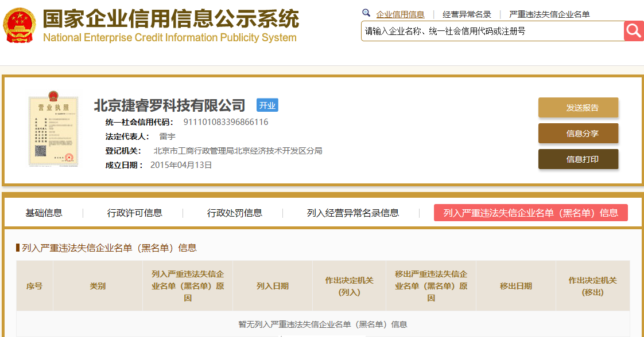Click the 移出严重违法失信企业名单（黑名单）原因 column header
This screenshot has width=644, height=337.
(431, 286)
